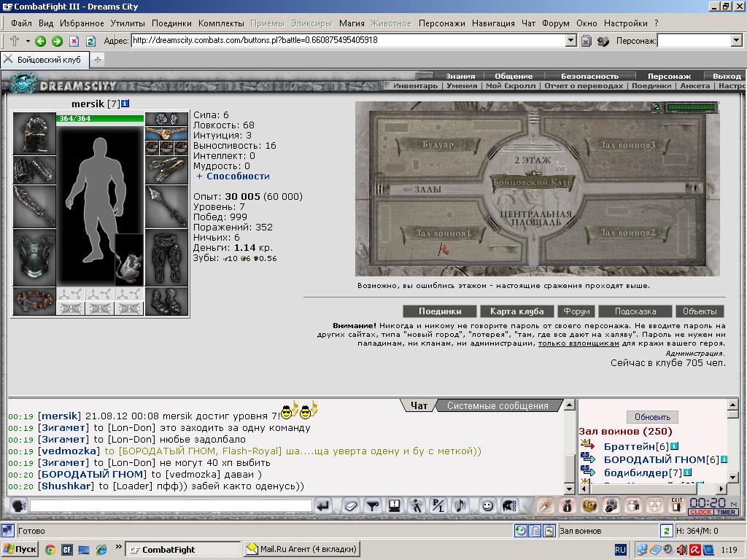Click the chat filter funnel icon
Viewport: 747px width, 560px height.
click(373, 506)
